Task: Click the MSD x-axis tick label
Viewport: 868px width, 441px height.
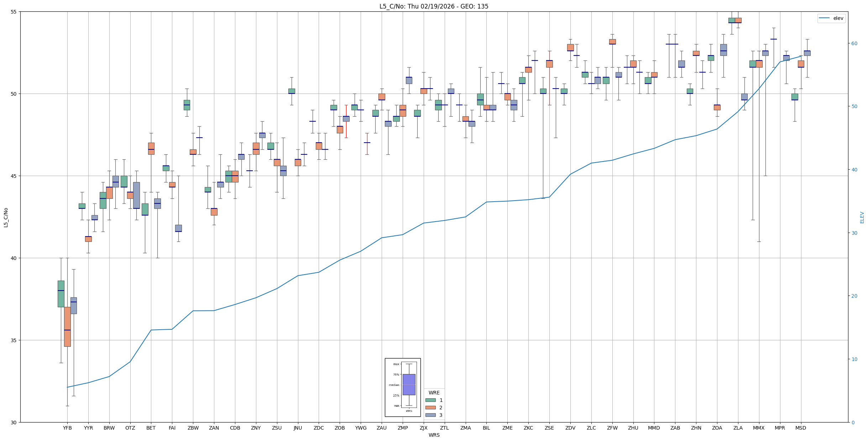Action: [801, 428]
